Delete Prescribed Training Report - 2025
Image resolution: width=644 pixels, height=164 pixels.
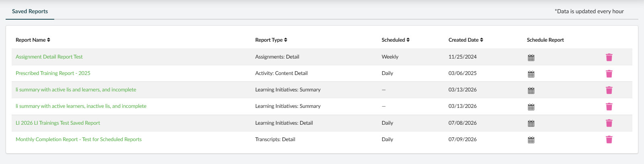click(x=609, y=74)
